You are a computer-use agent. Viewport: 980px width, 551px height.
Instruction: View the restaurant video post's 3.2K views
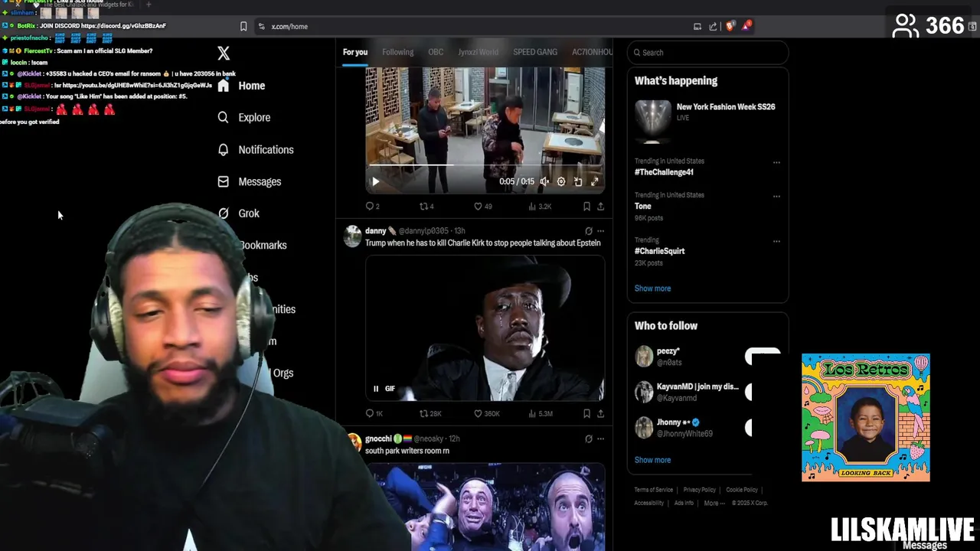[540, 207]
